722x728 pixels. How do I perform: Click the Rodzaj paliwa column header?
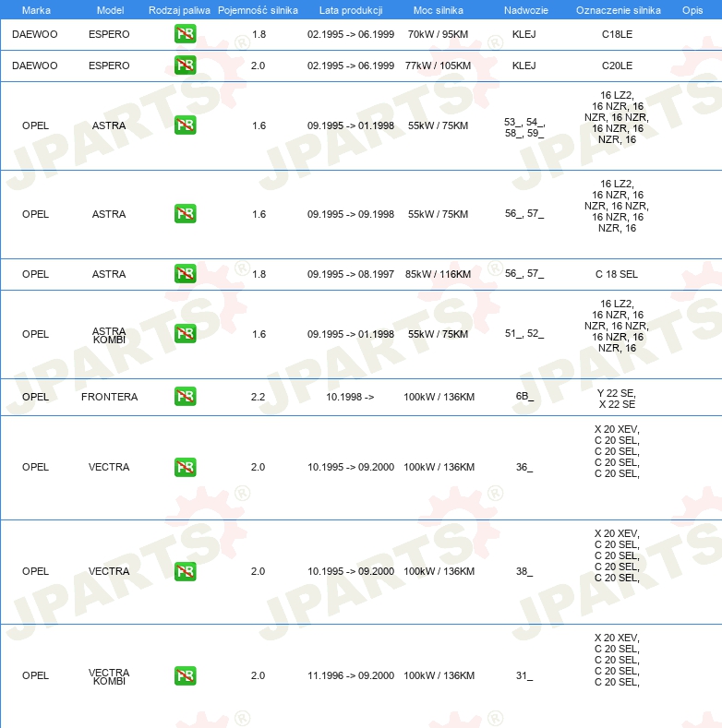[179, 10]
